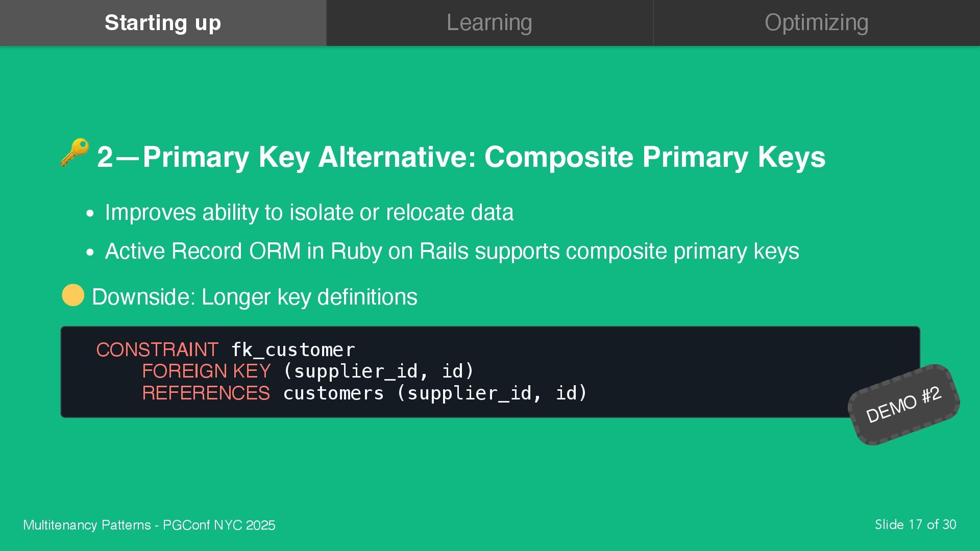Click the golden key emoji icon
Viewport: 980px width, 551px height.
[75, 152]
